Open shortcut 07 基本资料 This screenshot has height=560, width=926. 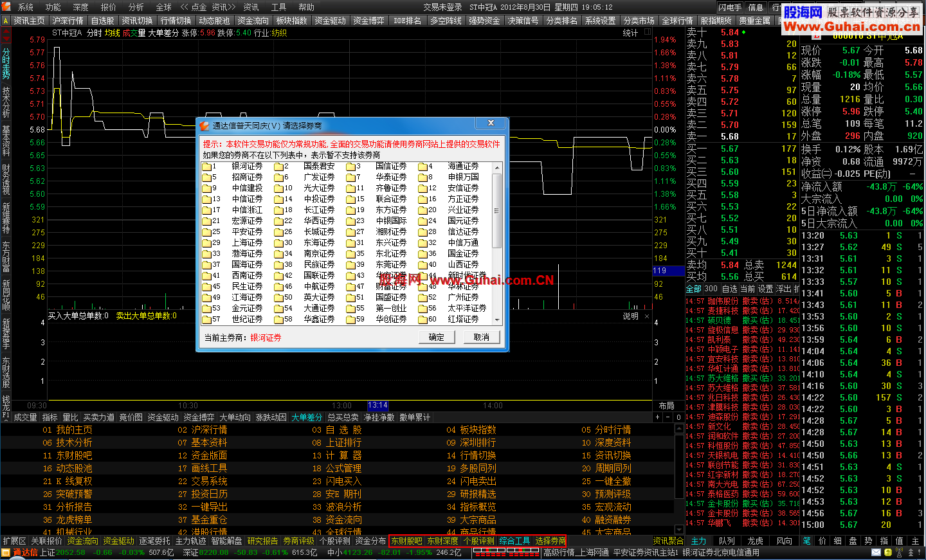click(203, 443)
